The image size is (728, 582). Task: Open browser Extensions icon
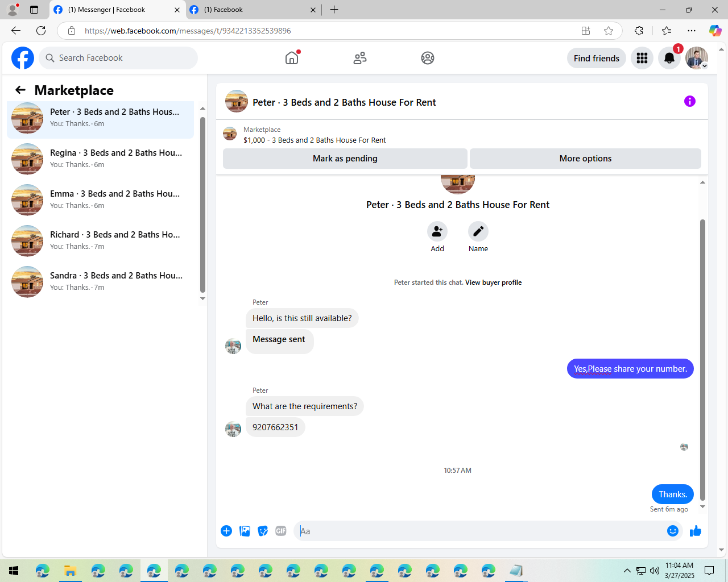639,31
